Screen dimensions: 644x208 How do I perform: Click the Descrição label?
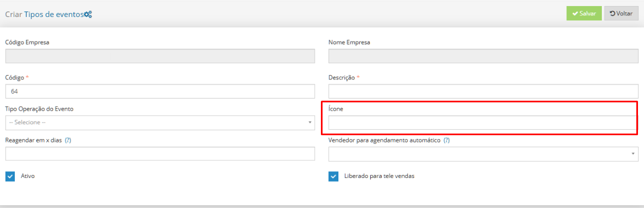(342, 77)
